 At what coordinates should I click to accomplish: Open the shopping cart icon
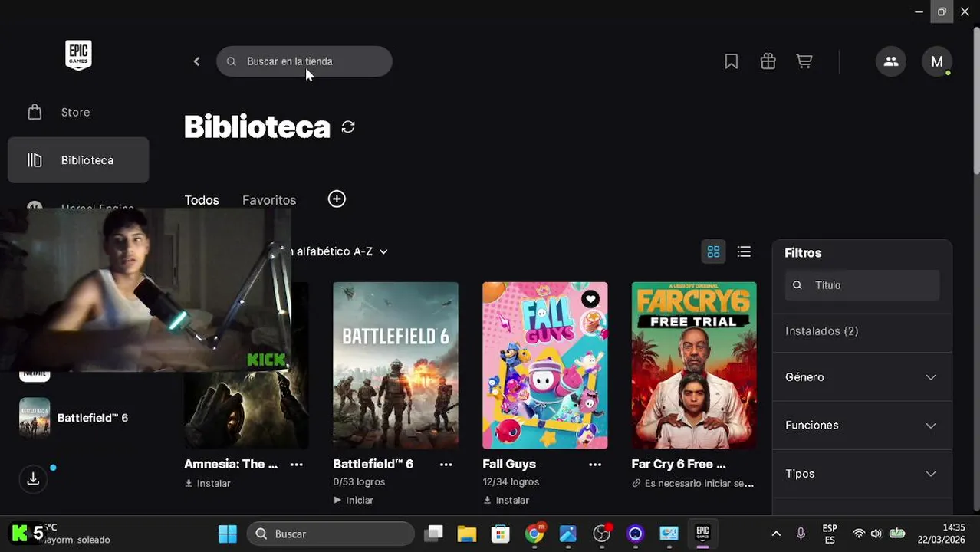point(804,61)
